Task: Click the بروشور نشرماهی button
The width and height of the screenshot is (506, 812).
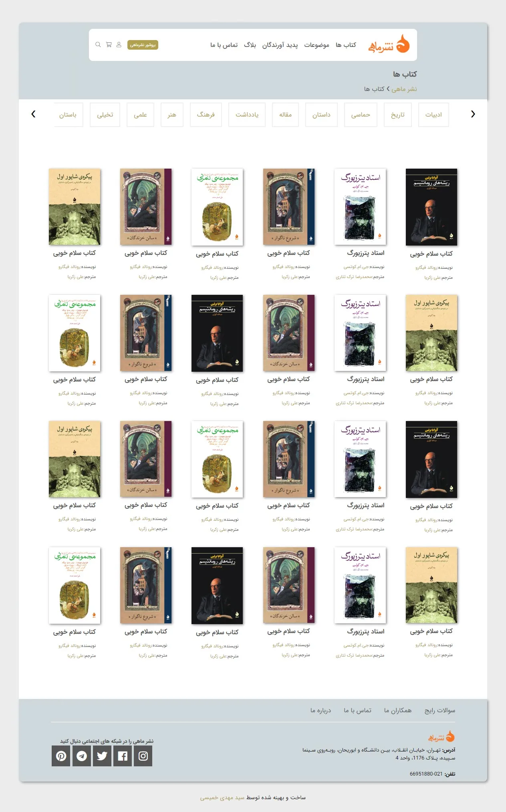Action: click(143, 45)
